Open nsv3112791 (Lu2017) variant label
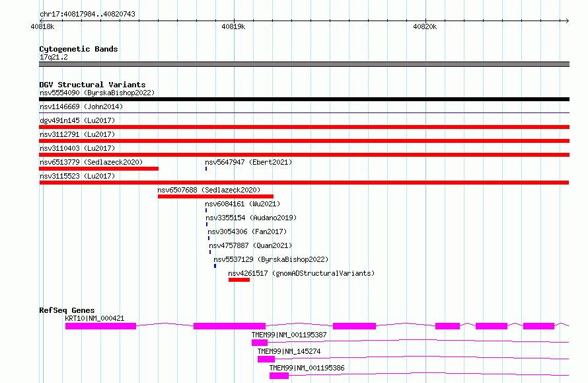Screen dimensions: 588x383 coord(77,134)
